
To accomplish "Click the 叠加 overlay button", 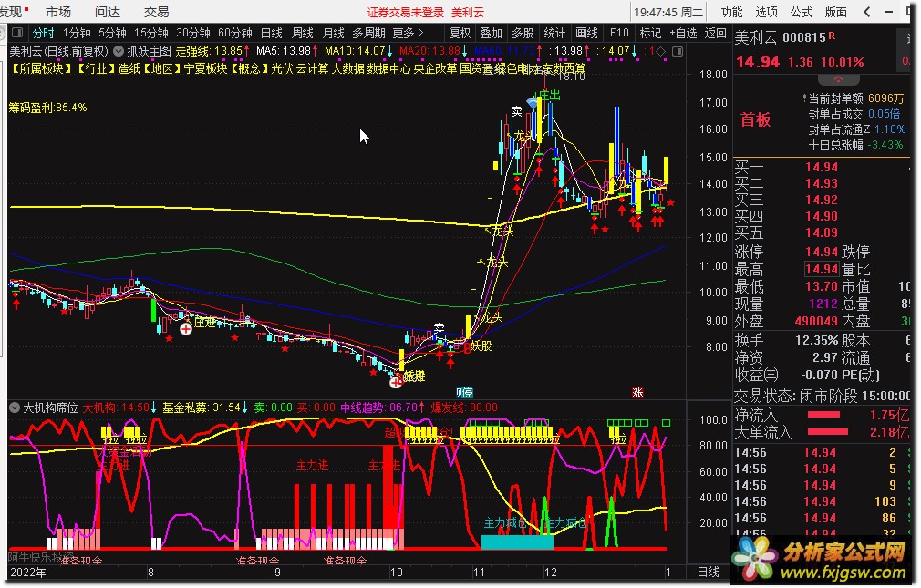I will tap(491, 33).
